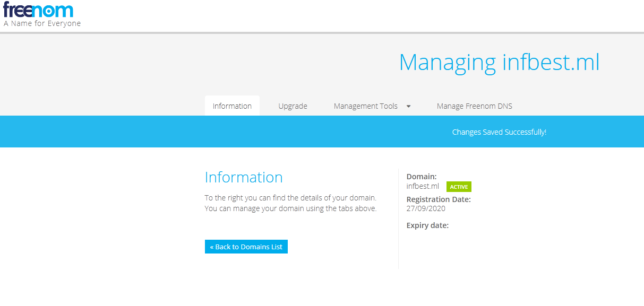
Task: Click the infbest.ml domain name value
Action: point(423,186)
